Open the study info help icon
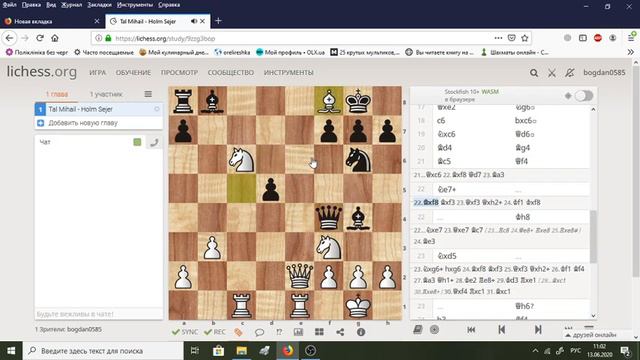 tap(361, 332)
